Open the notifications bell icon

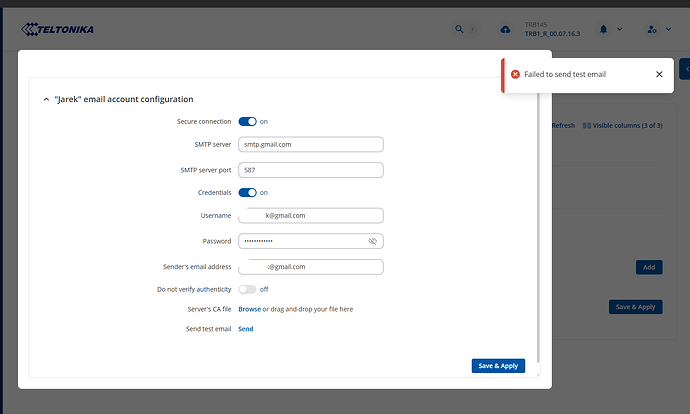(603, 30)
